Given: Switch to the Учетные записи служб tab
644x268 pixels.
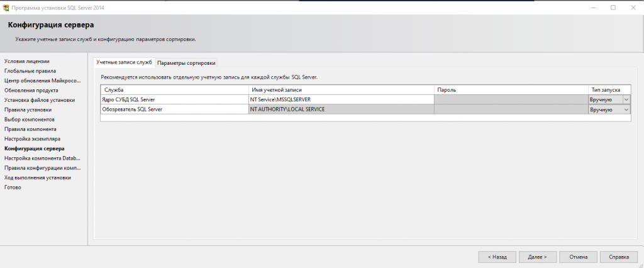Looking at the screenshot, I should (x=124, y=62).
